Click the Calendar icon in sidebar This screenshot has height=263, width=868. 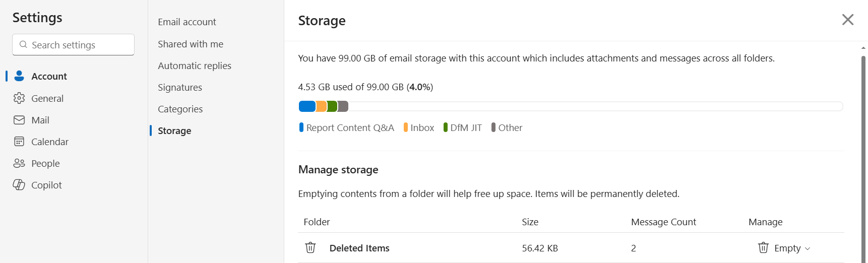pos(19,142)
